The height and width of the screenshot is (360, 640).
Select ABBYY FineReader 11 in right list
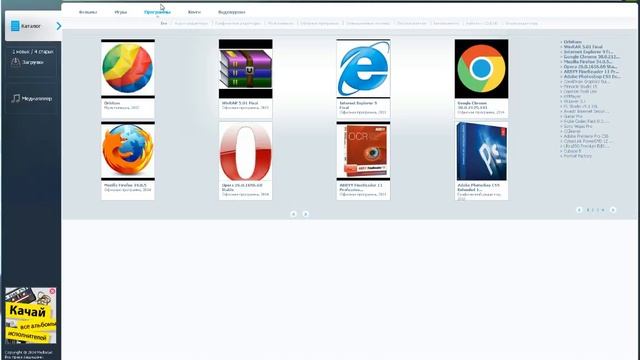[x=590, y=71]
